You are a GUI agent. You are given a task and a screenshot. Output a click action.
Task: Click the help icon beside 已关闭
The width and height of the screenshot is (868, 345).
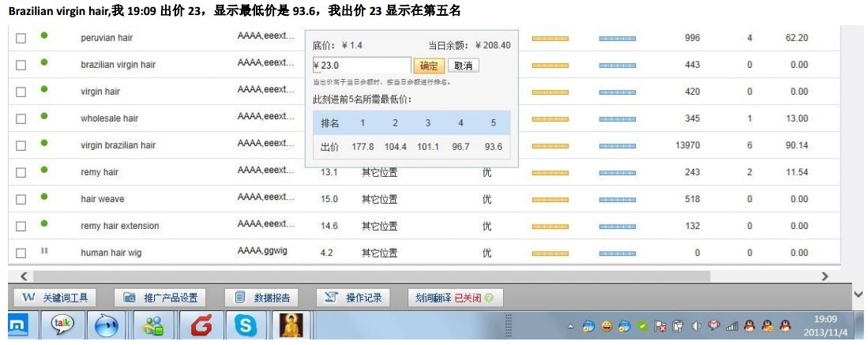pyautogui.click(x=488, y=298)
